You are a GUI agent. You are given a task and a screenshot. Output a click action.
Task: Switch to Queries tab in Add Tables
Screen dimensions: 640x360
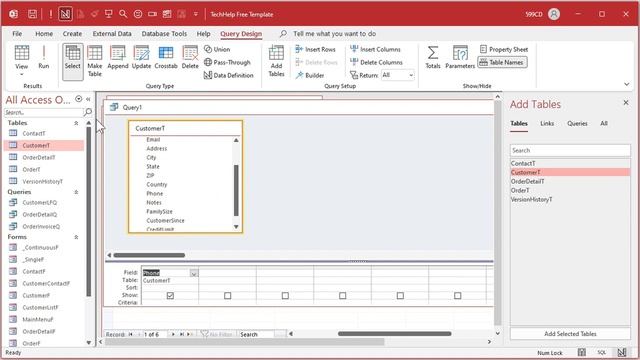(x=577, y=123)
